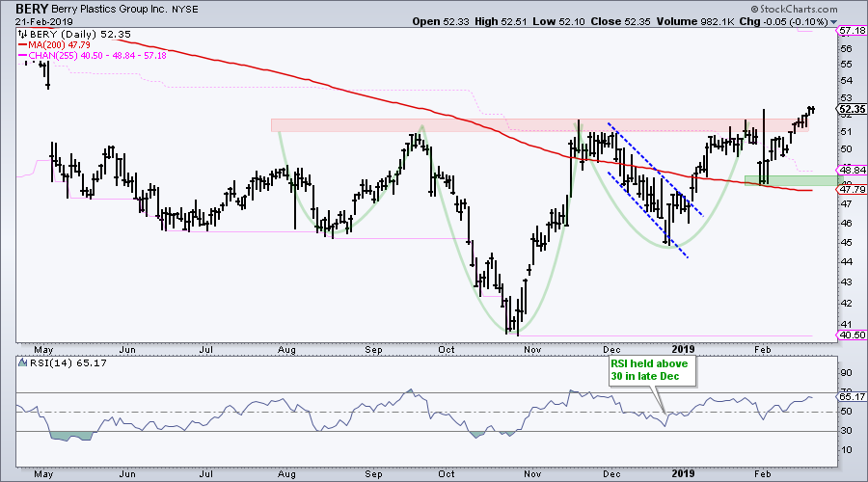The height and width of the screenshot is (482, 868).
Task: Click the Close 52.35 value in header
Action: 620,21
